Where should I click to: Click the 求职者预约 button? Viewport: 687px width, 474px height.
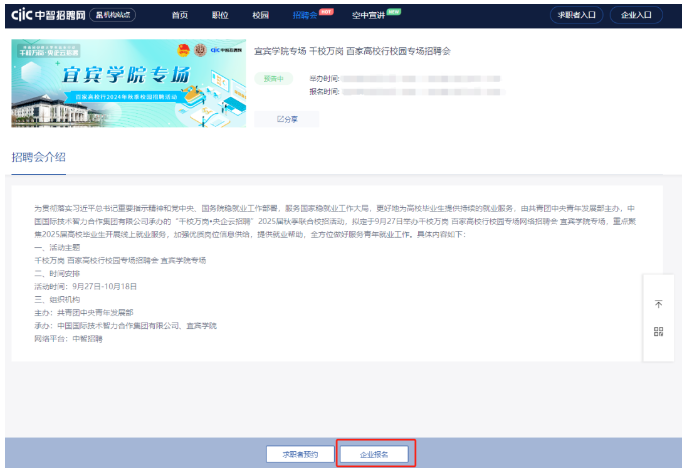coord(300,454)
